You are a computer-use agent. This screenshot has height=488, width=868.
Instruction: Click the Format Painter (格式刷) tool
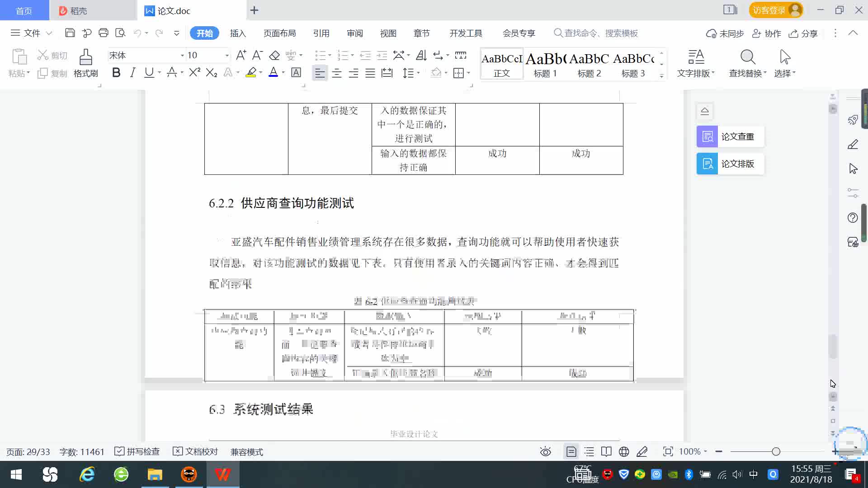pos(85,63)
